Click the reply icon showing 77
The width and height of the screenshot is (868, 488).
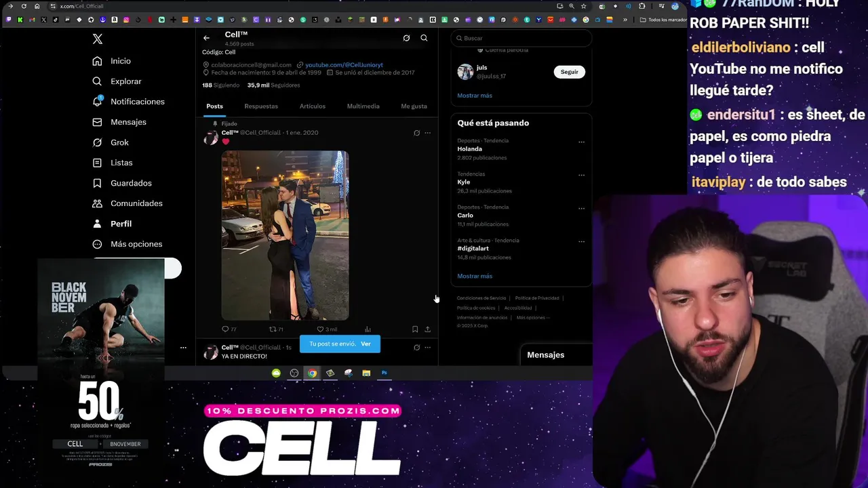(225, 329)
